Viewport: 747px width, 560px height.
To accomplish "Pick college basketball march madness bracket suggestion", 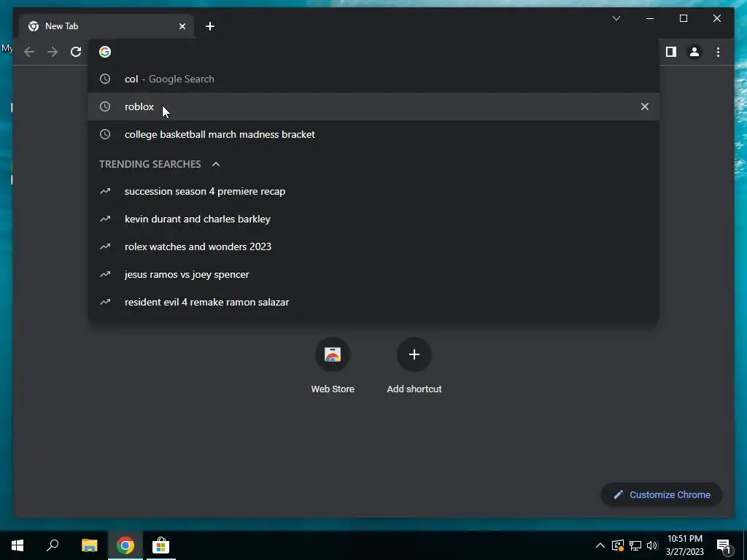I will 373,134.
